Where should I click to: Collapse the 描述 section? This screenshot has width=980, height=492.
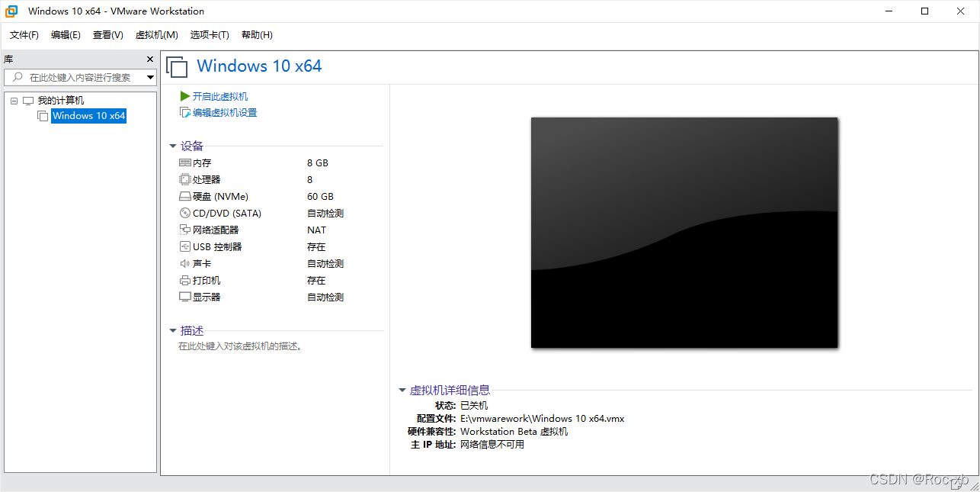point(173,330)
